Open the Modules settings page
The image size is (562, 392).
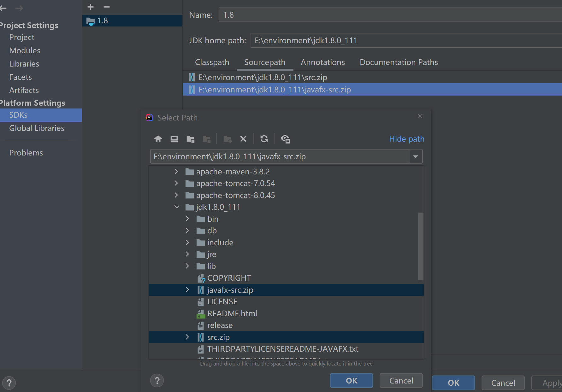[25, 50]
